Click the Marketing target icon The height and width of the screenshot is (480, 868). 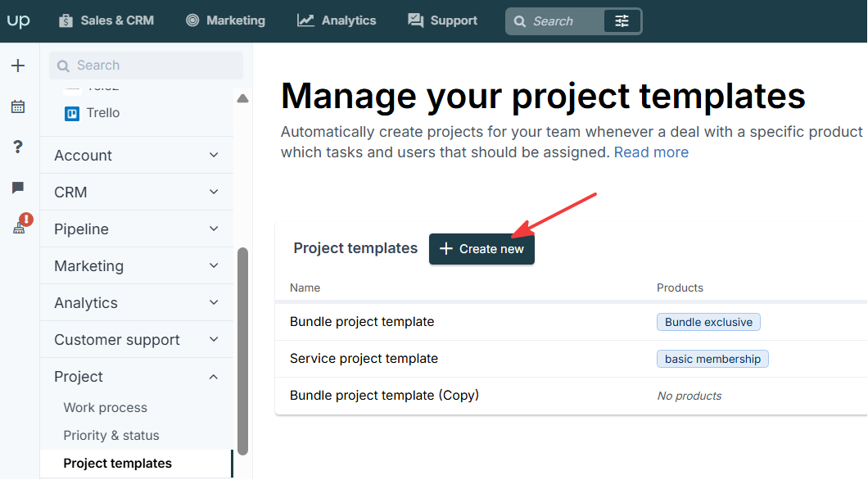(192, 20)
